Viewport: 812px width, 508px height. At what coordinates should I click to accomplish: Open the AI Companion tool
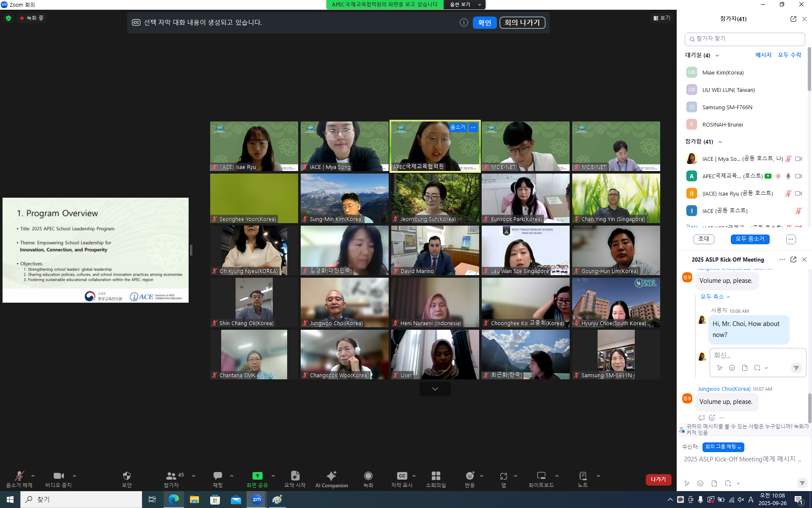332,476
